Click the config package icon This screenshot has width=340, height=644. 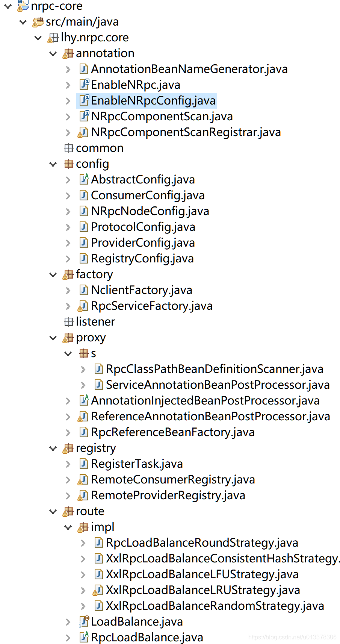[x=68, y=164]
